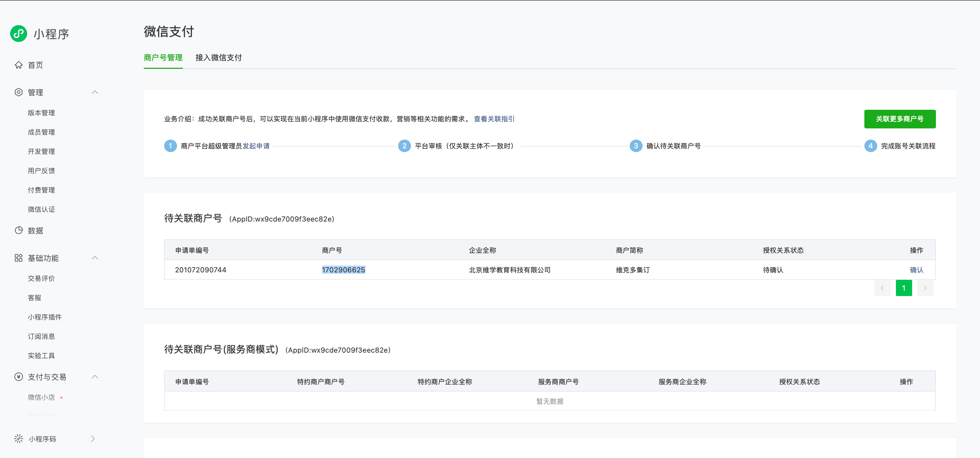Image resolution: width=980 pixels, height=458 pixels.
Task: Switch to the 商户号管理 tab
Action: pyautogui.click(x=163, y=58)
